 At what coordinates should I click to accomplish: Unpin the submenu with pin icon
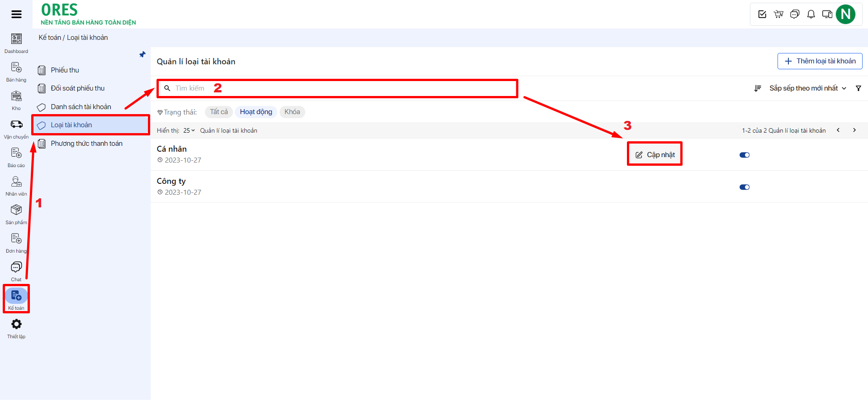pyautogui.click(x=142, y=55)
